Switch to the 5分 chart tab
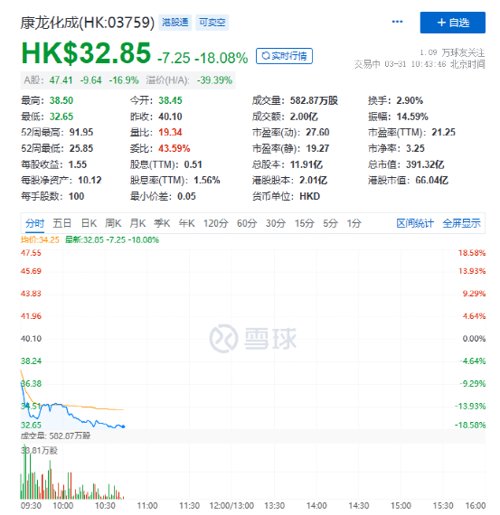This screenshot has width=500, height=515. [330, 223]
